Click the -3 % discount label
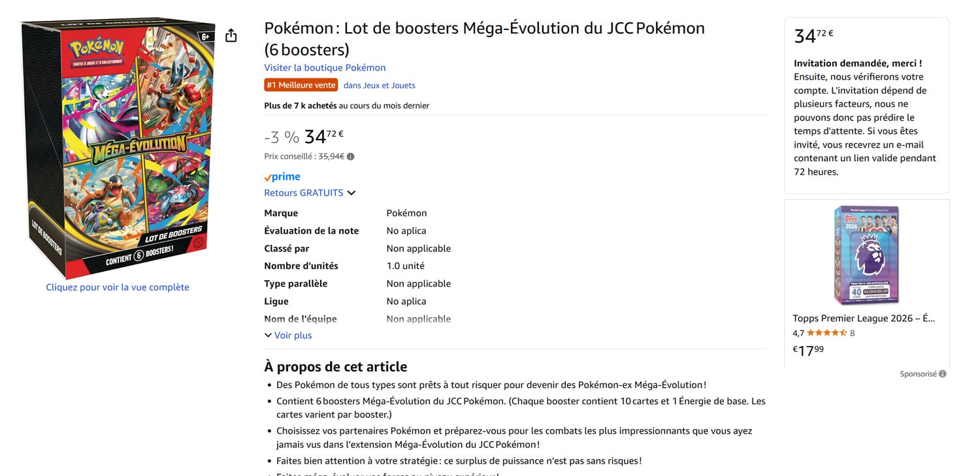This screenshot has height=476, width=980. pos(282,138)
